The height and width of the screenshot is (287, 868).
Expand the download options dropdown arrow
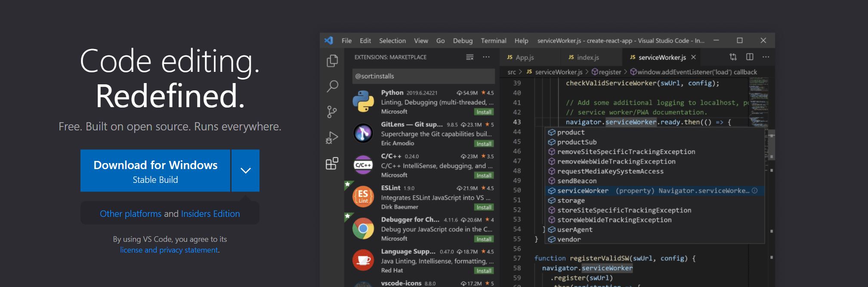tap(245, 170)
